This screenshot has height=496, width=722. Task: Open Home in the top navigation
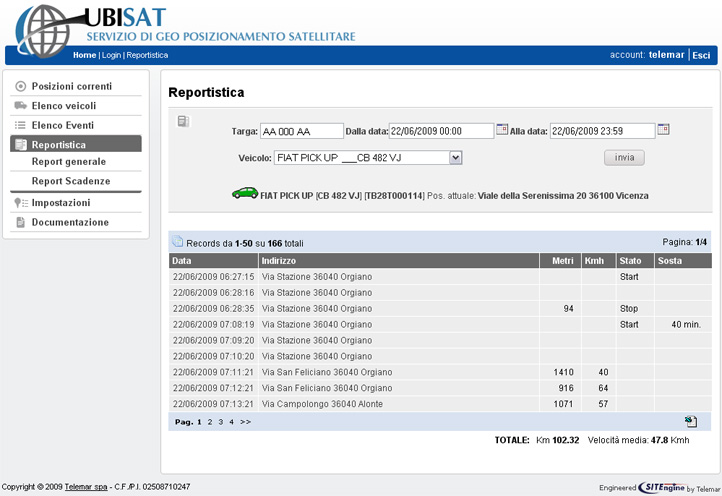tap(84, 55)
